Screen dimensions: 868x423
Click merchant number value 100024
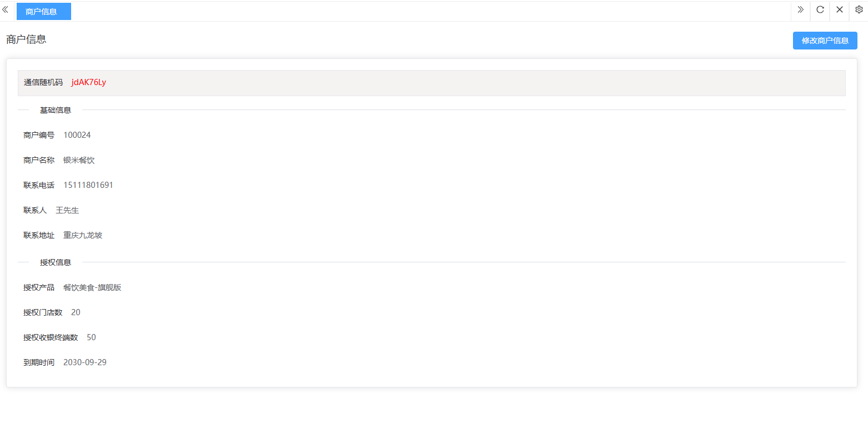pos(77,135)
